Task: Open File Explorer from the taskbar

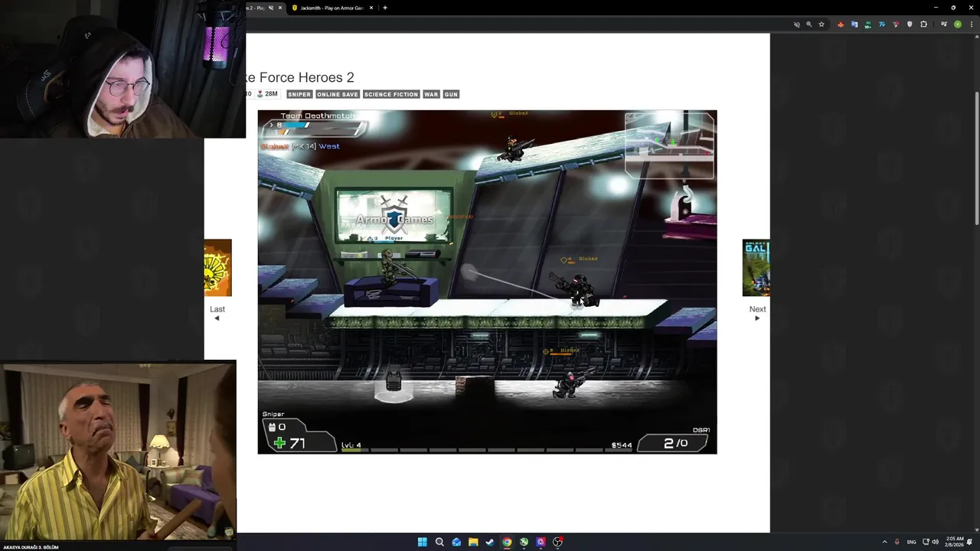Action: (x=473, y=542)
